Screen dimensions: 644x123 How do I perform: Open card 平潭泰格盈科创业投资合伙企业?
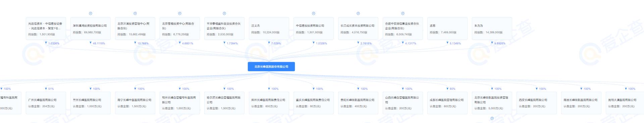point(224,29)
